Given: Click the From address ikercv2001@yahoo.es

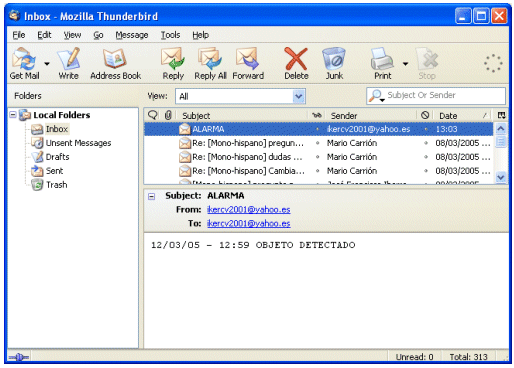Looking at the screenshot, I should pos(249,210).
